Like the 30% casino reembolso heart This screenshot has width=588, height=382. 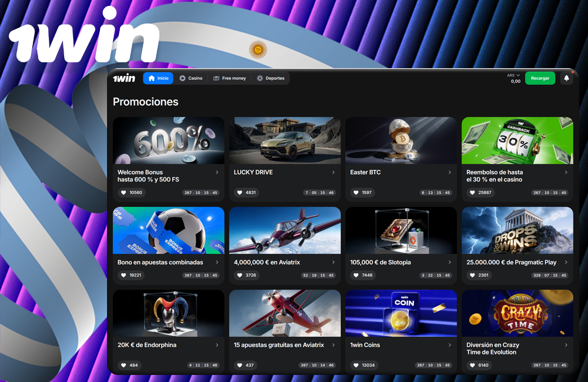473,193
